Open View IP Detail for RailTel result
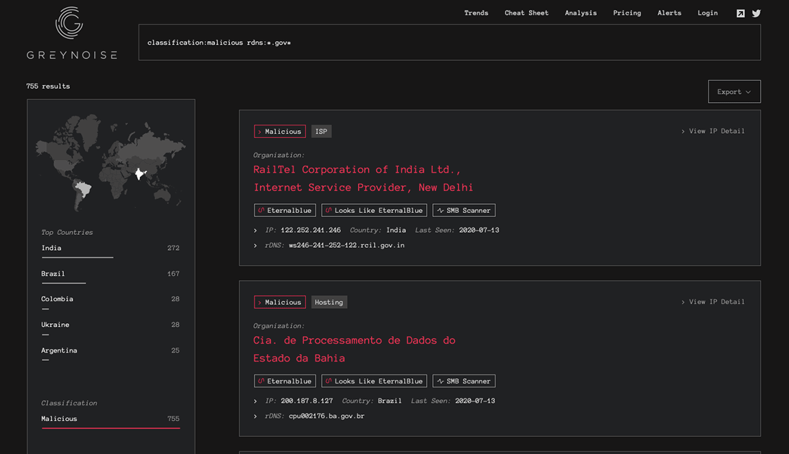This screenshot has height=454, width=789. [713, 131]
